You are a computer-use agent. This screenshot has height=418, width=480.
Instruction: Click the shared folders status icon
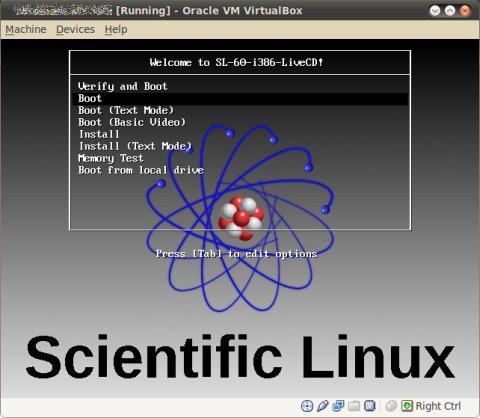(x=354, y=406)
